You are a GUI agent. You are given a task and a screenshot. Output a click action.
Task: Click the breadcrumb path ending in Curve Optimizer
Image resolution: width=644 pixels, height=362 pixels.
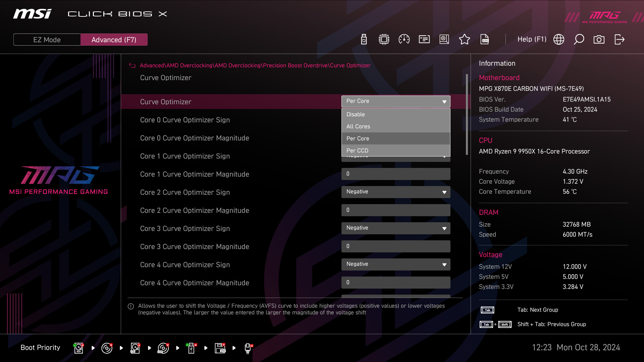click(x=255, y=66)
